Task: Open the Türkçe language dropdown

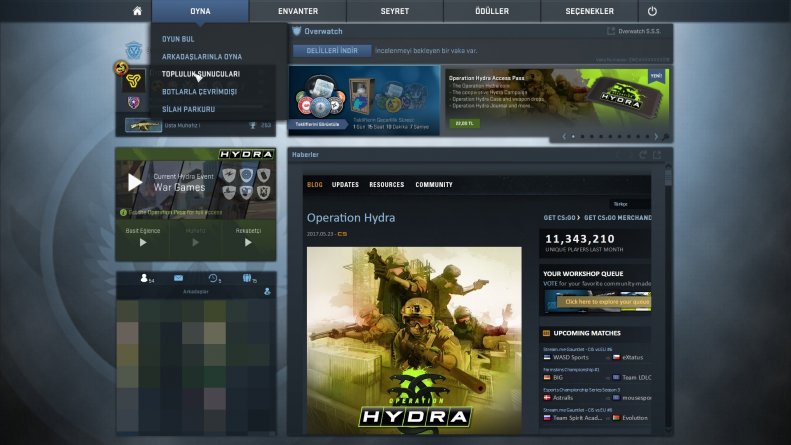Action: click(x=630, y=204)
